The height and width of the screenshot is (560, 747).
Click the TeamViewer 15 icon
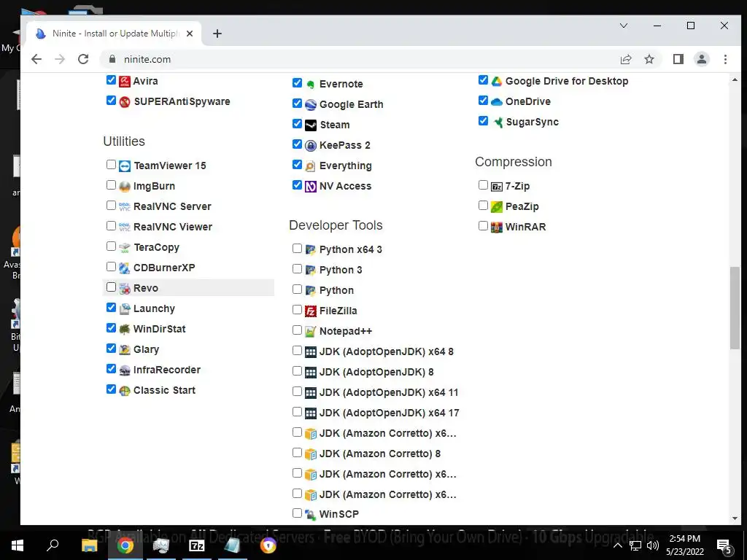125,166
